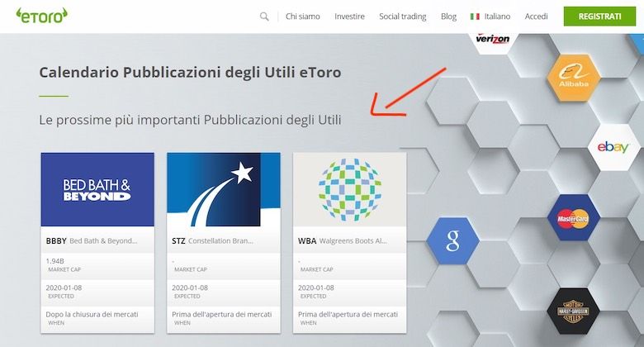Click STZ 'Prima dell'apertura dei mercati' text
Viewport: 644px width, 347px height.
click(x=222, y=315)
